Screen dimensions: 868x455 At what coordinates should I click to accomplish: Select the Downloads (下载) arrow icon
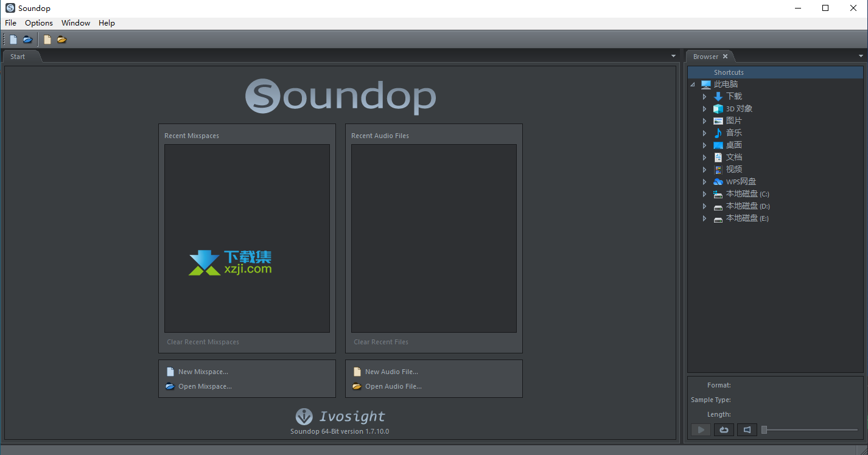pyautogui.click(x=718, y=96)
